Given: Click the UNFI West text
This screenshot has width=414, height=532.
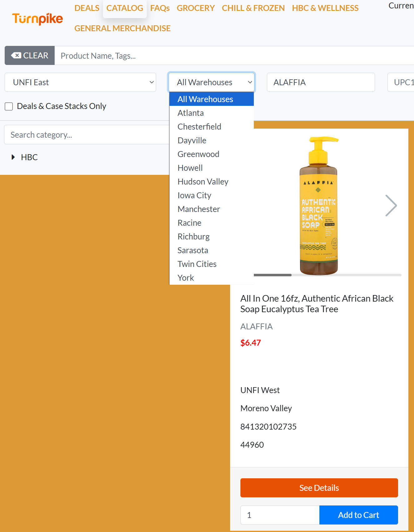Looking at the screenshot, I should pos(260,390).
